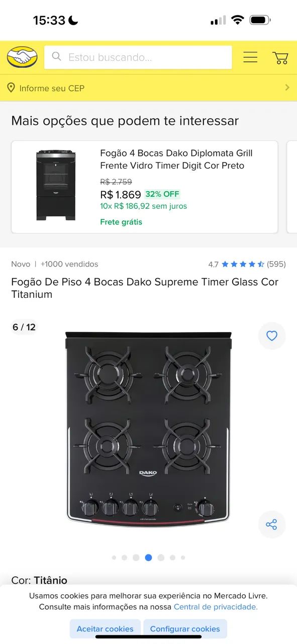The height and width of the screenshot is (644, 297).
Task: Click the location pin next to Informe seu CEP
Action: tap(12, 88)
